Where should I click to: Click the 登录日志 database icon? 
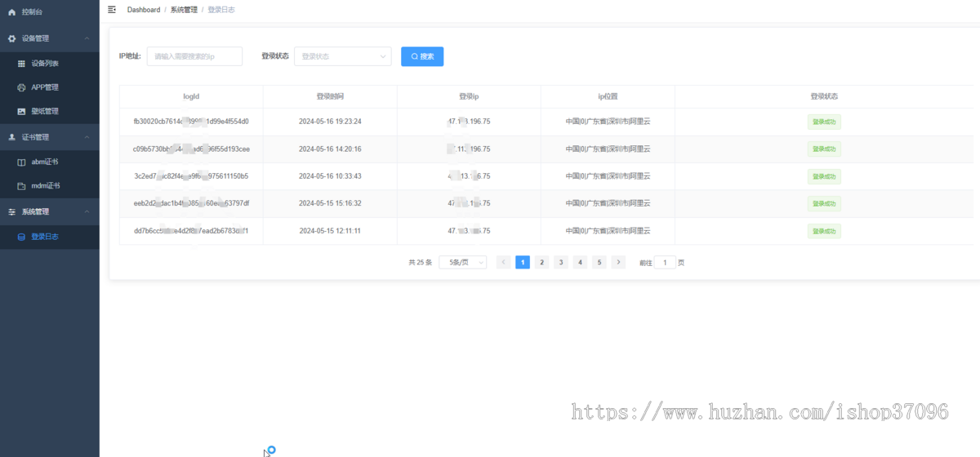tap(21, 237)
